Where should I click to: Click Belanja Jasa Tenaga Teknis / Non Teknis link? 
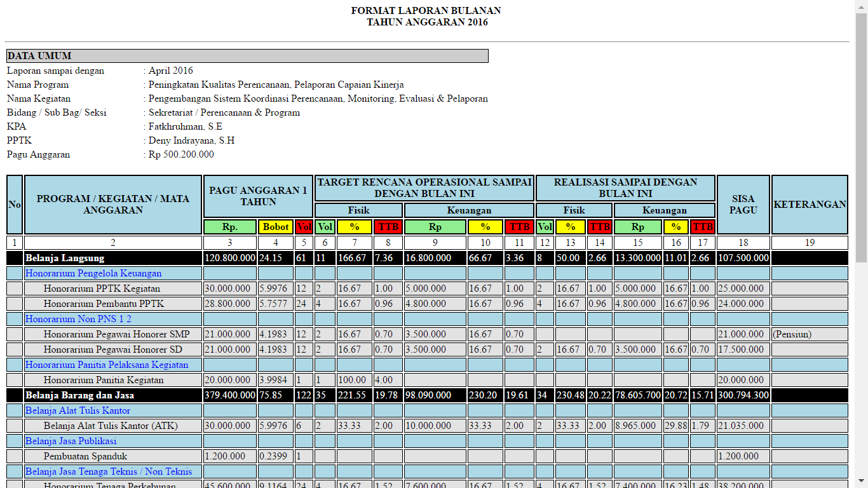click(109, 471)
